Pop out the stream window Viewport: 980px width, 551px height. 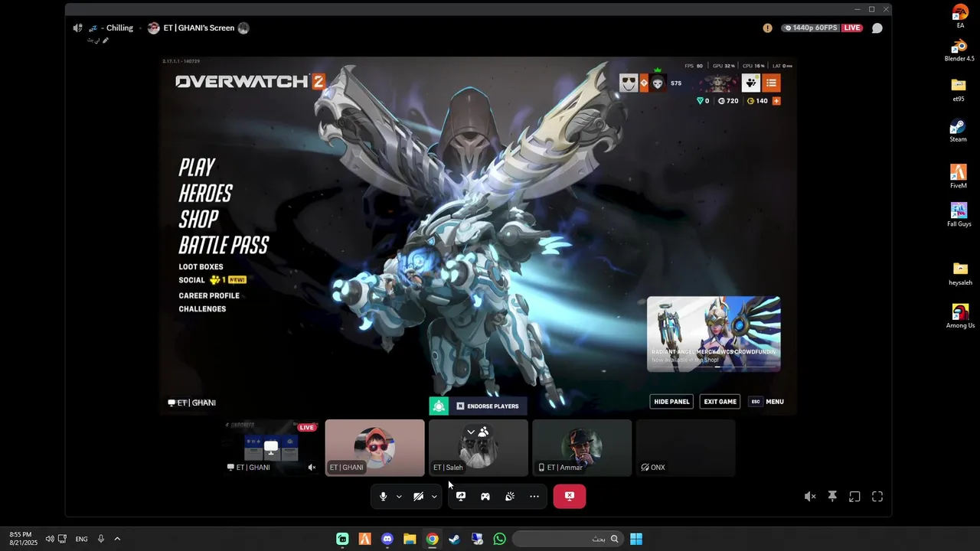pos(854,497)
